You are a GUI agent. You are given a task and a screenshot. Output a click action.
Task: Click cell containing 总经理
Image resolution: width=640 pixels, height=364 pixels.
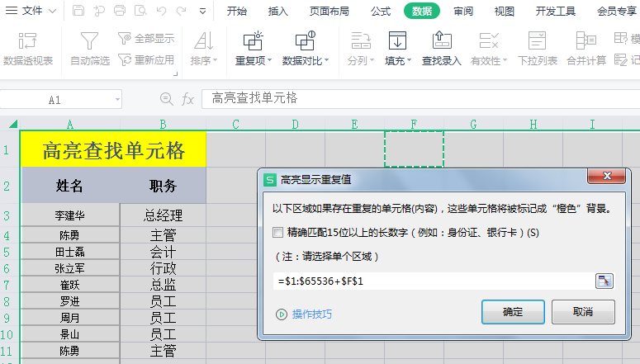163,215
